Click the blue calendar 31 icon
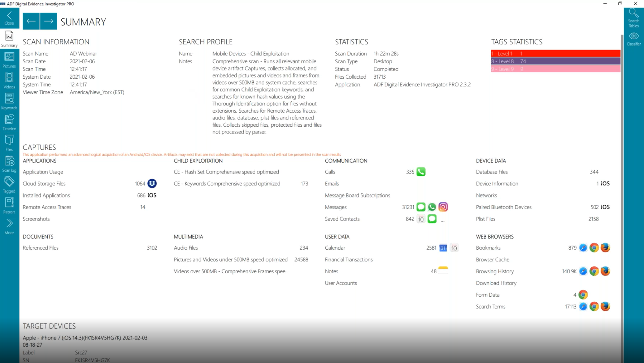Screen dimensions: 644x363 tap(443, 248)
